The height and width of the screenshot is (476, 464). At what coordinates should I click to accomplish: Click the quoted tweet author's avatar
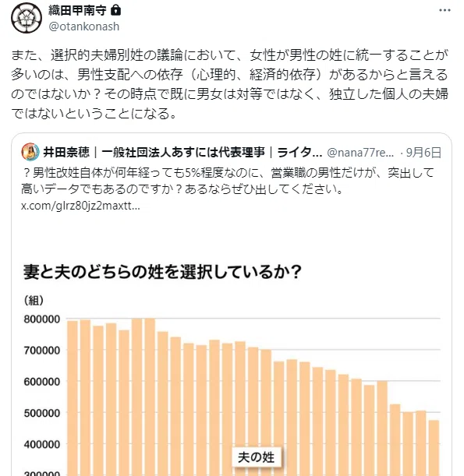(x=30, y=152)
